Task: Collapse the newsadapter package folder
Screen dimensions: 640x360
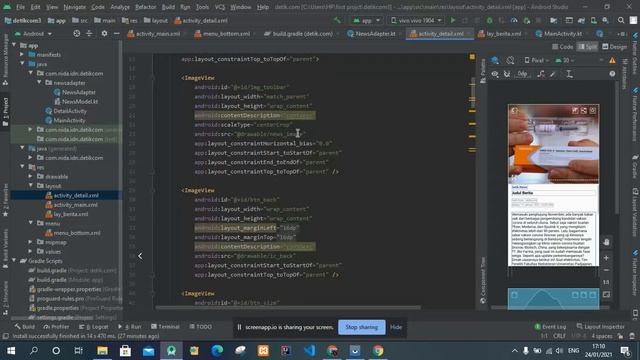Action: (40, 83)
